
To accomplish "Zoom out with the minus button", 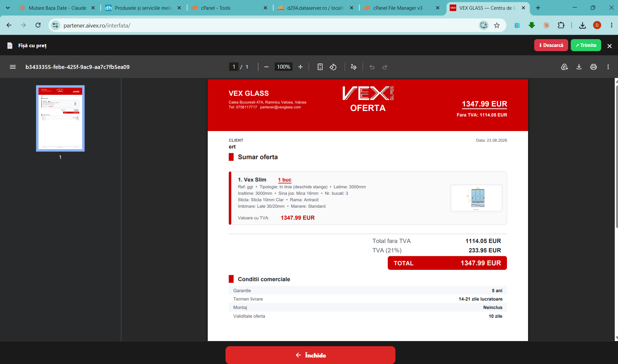I will coord(266,67).
